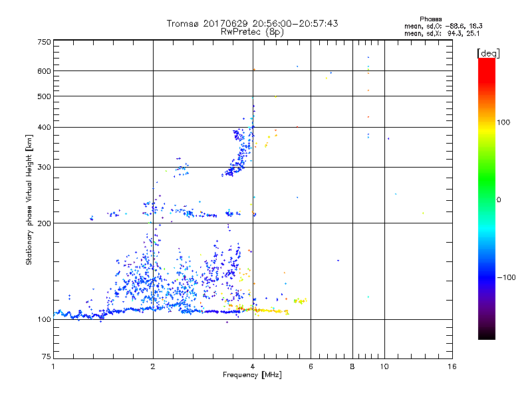
Task: Click colorbar tick label '100'
Action: 503,122
